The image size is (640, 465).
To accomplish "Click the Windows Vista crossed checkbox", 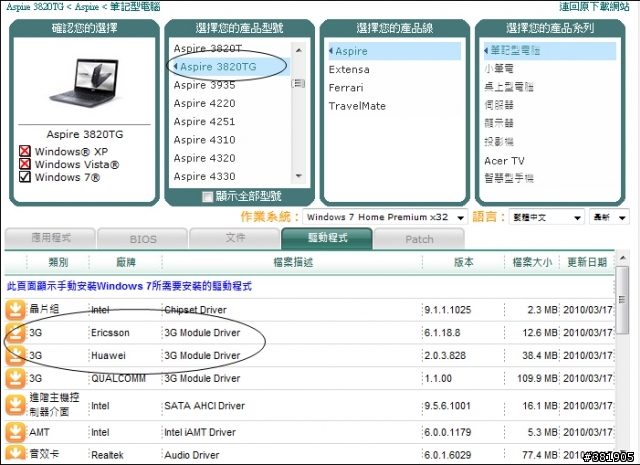I will pos(25,164).
